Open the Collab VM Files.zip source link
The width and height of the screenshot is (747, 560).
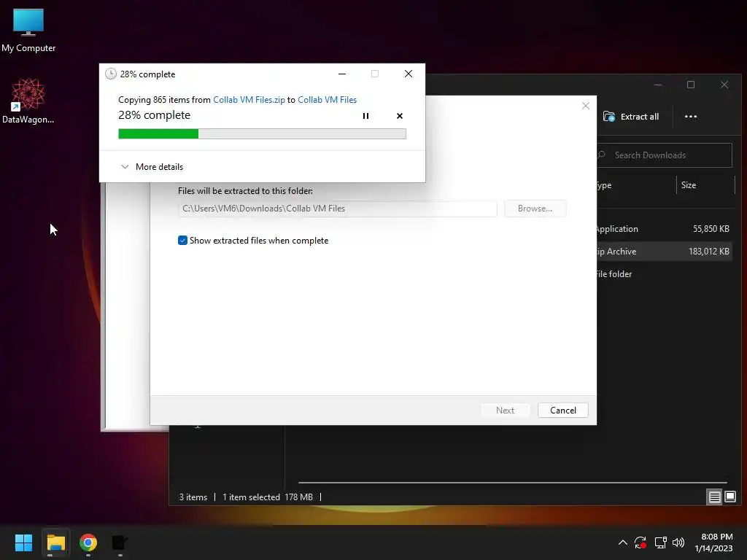point(249,99)
